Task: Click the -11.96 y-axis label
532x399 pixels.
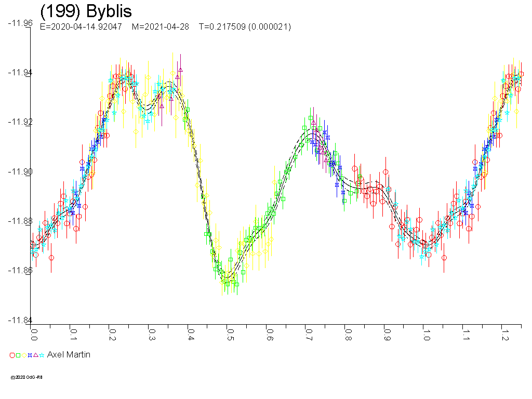Action: click(20, 23)
